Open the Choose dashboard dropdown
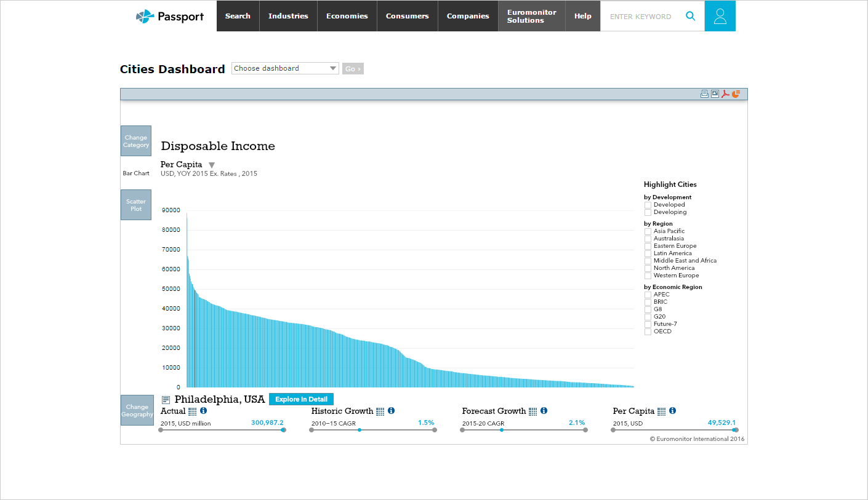Viewport: 868px width, 500px height. coord(285,68)
